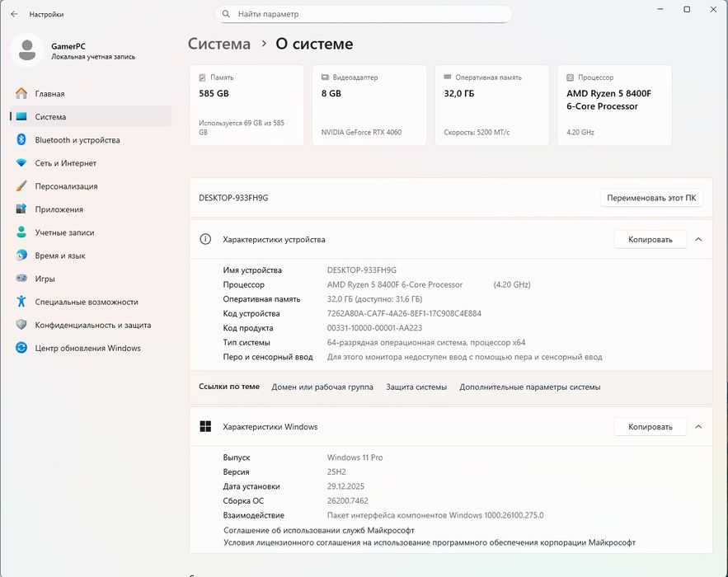This screenshot has height=577, width=728.
Task: Click the info circle icon
Action: (205, 239)
